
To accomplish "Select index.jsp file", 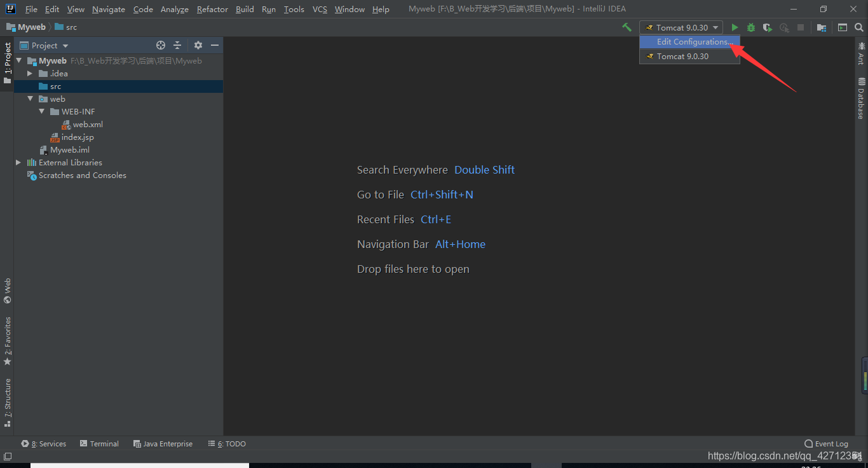I will coord(72,137).
